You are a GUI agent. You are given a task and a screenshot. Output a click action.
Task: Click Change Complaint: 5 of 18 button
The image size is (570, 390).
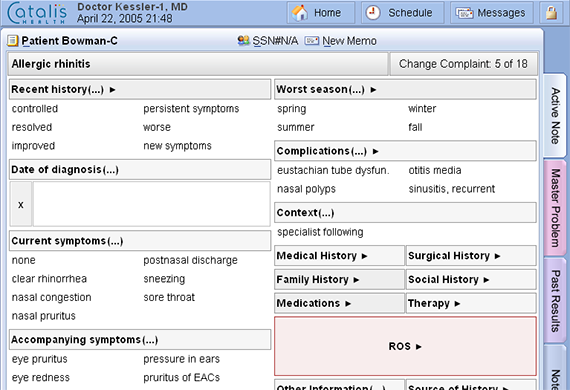[463, 64]
